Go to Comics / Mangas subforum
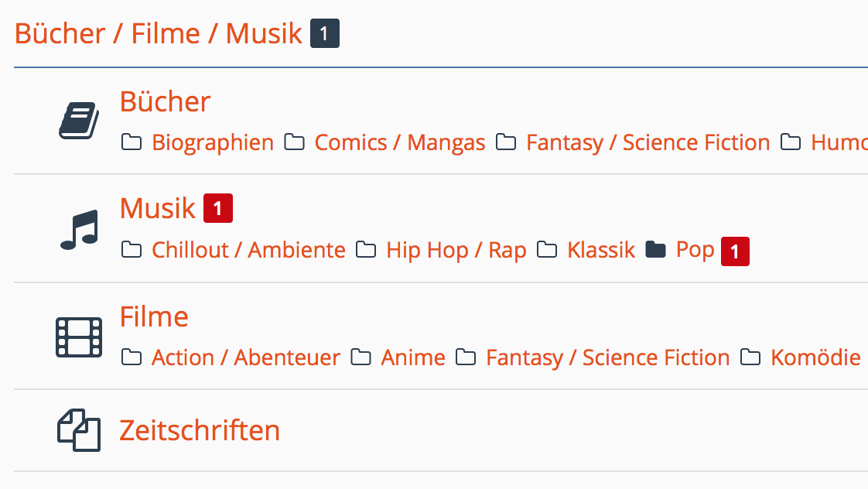The image size is (868, 489). point(400,142)
